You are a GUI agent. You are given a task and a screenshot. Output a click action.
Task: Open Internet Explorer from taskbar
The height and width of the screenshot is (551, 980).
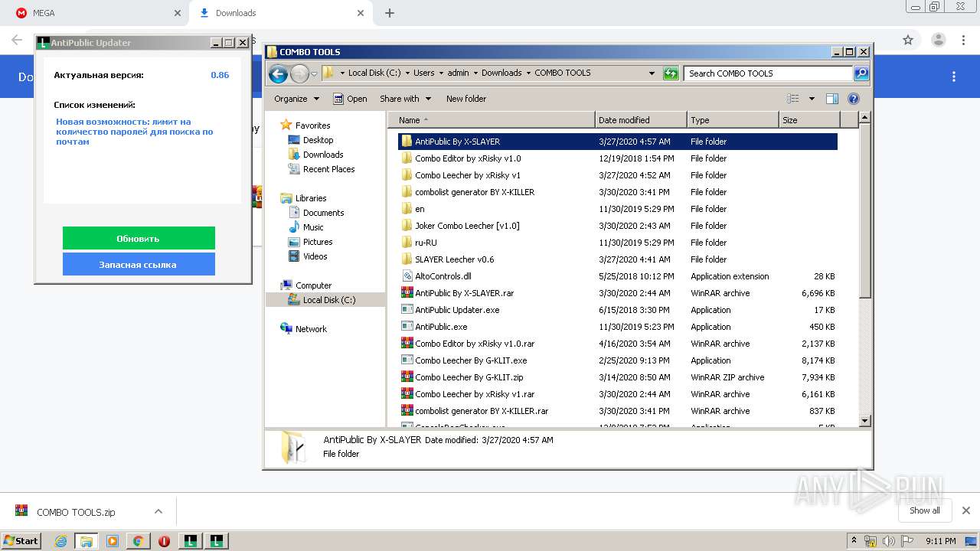[60, 541]
